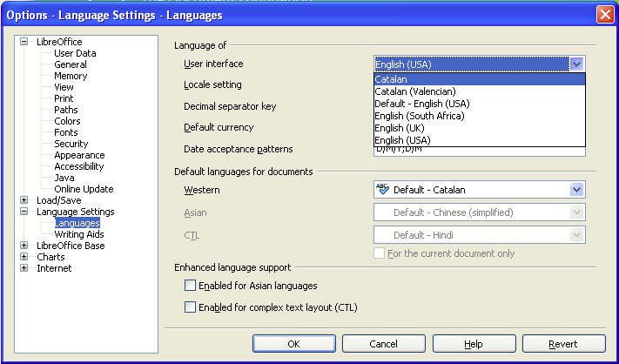The width and height of the screenshot is (619, 364).
Task: Open the Western default language dropdown
Action: [576, 190]
